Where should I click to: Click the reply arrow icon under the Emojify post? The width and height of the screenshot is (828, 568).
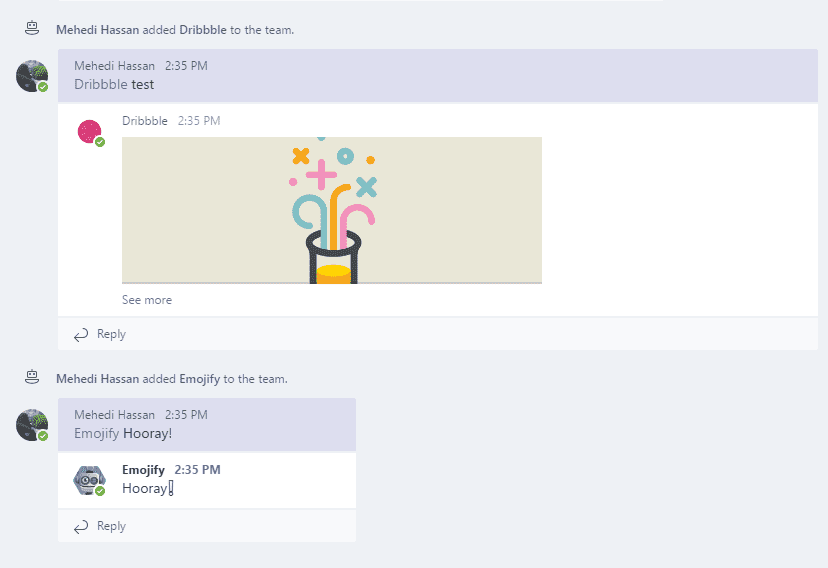(x=81, y=526)
